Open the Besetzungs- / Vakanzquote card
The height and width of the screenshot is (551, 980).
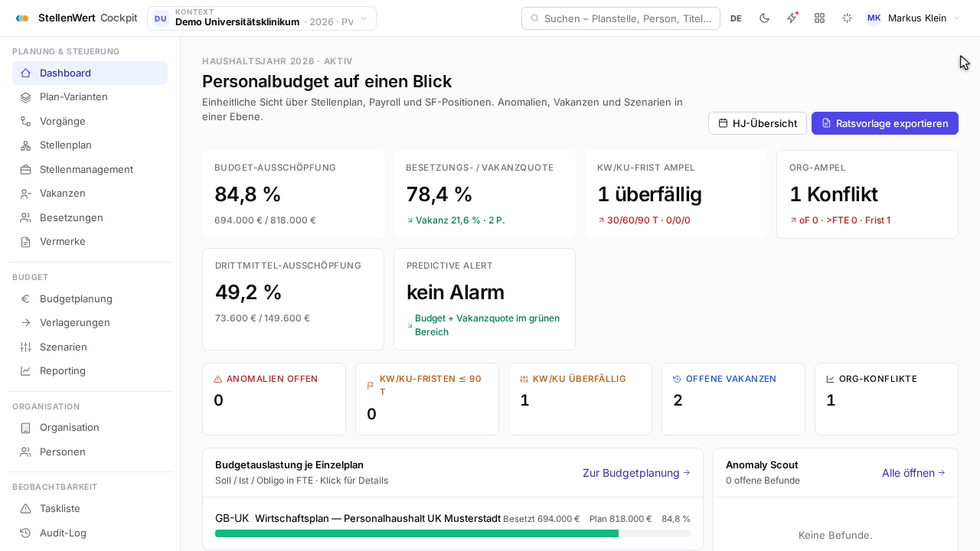tap(485, 194)
